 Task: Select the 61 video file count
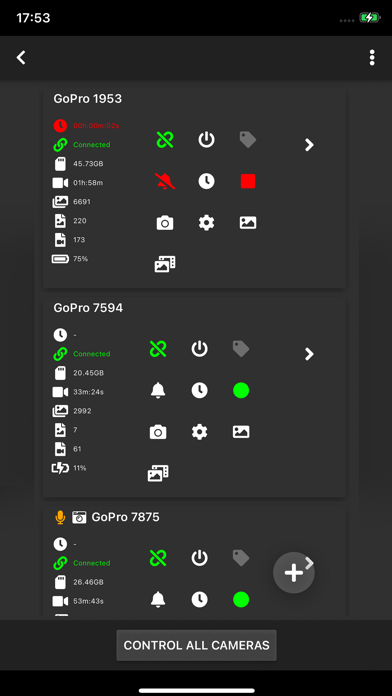click(x=77, y=449)
